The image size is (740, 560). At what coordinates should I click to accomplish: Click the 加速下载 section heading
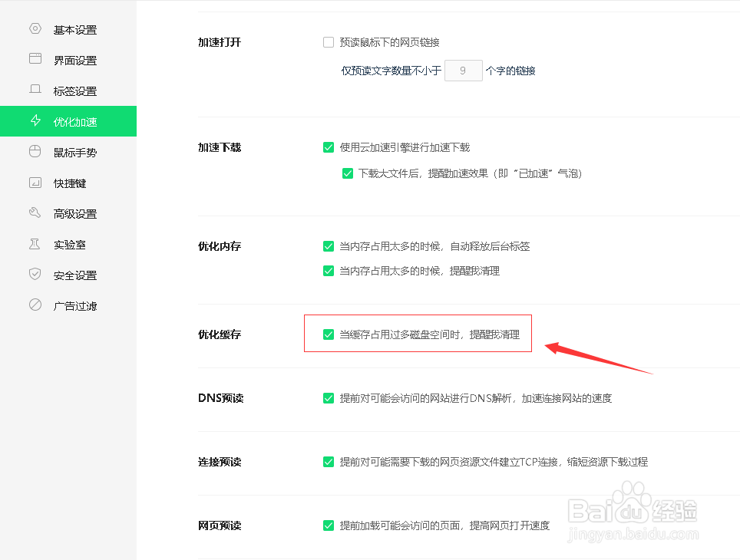[220, 147]
